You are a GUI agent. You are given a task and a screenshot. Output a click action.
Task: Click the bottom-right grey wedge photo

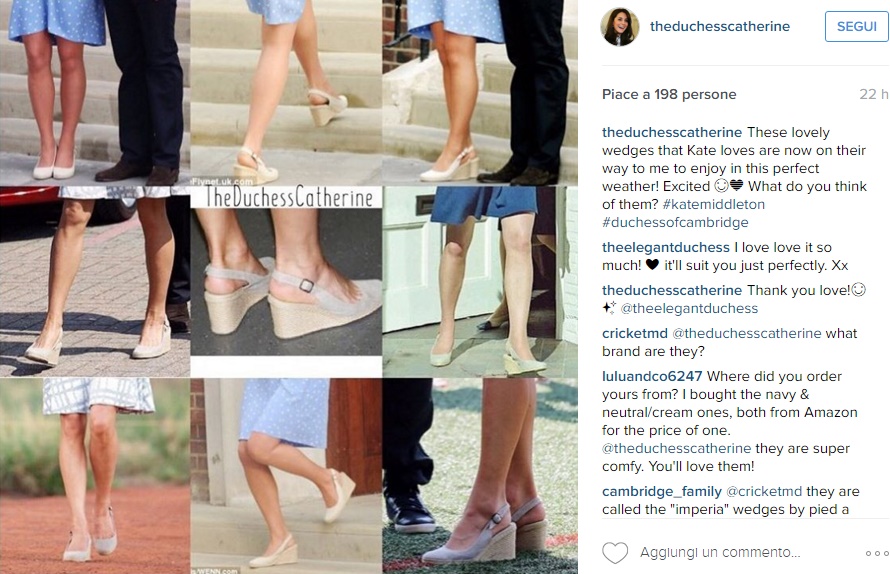click(x=480, y=476)
